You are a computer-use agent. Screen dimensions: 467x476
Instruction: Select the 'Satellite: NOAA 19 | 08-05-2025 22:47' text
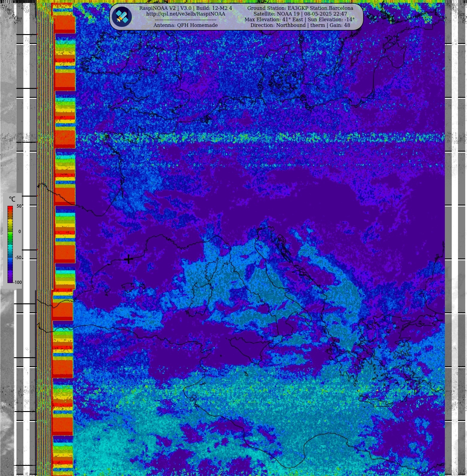click(x=300, y=14)
